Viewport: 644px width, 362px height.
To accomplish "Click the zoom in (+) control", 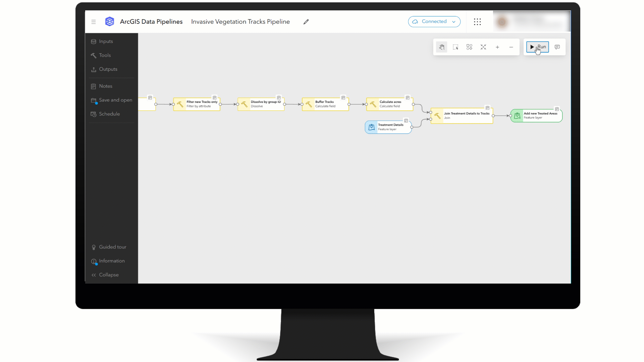I will click(497, 47).
